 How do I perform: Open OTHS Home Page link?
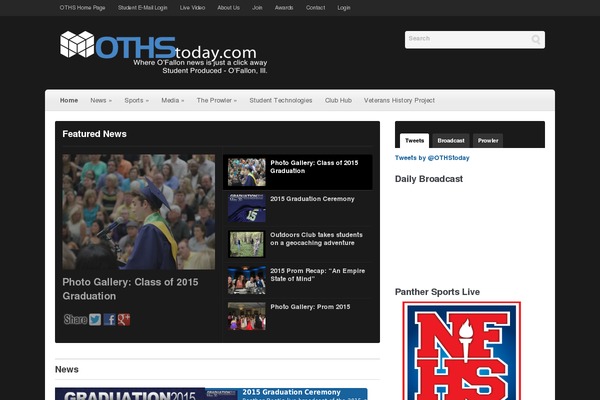click(x=82, y=8)
